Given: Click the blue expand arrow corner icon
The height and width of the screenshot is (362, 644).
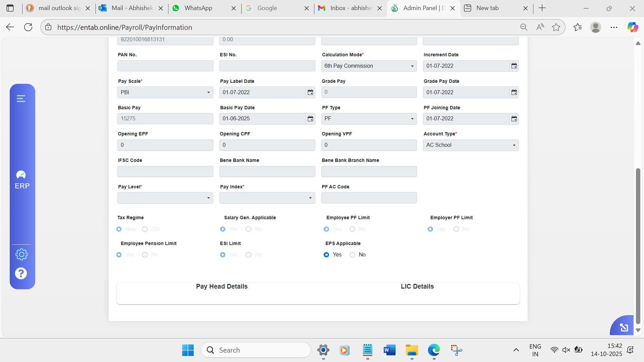Looking at the screenshot, I should click(624, 327).
